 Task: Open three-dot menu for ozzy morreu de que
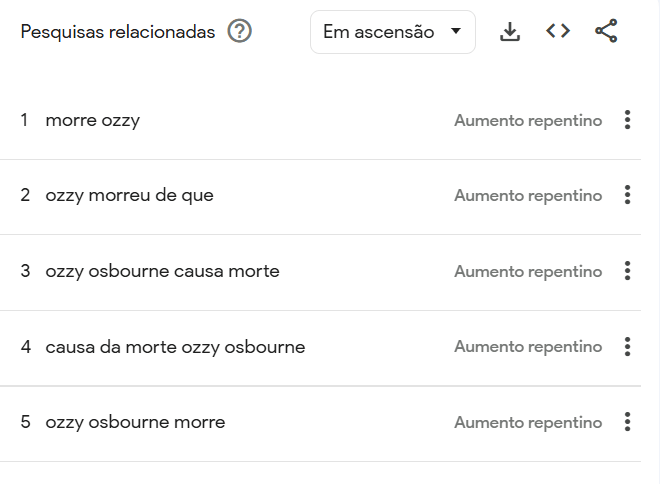(627, 196)
